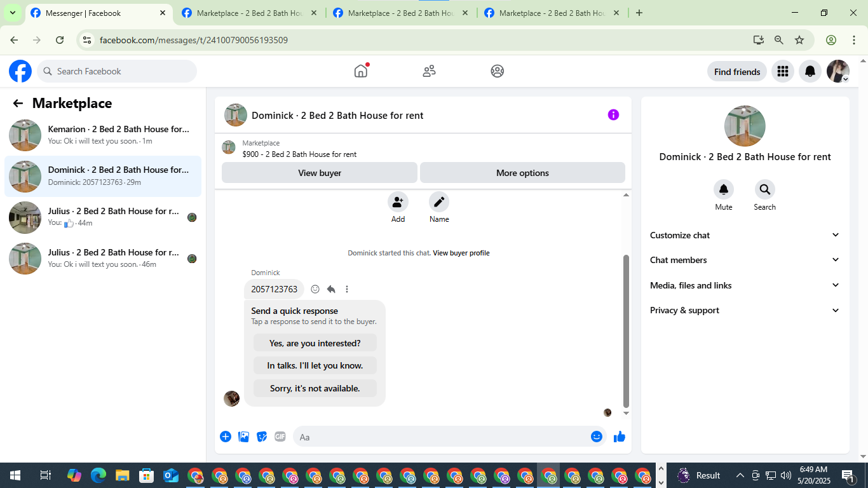Open Groups icon in top navigation
Viewport: 868px width, 488px height.
point(498,71)
